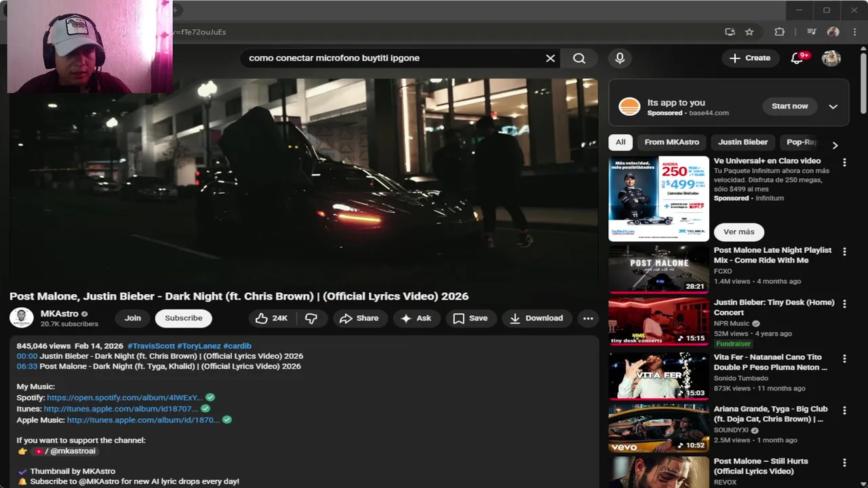Click the install app icon in address bar
868x488 pixels.
point(730,32)
